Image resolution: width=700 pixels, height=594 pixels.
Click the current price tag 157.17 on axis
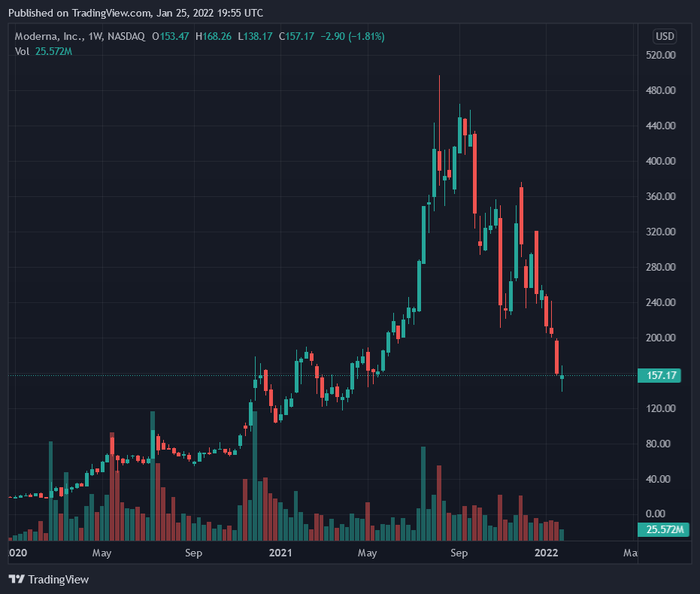[x=659, y=375]
